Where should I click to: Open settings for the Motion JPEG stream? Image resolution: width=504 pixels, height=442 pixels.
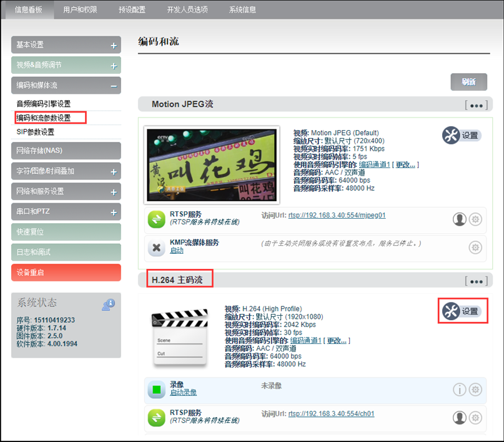(462, 136)
